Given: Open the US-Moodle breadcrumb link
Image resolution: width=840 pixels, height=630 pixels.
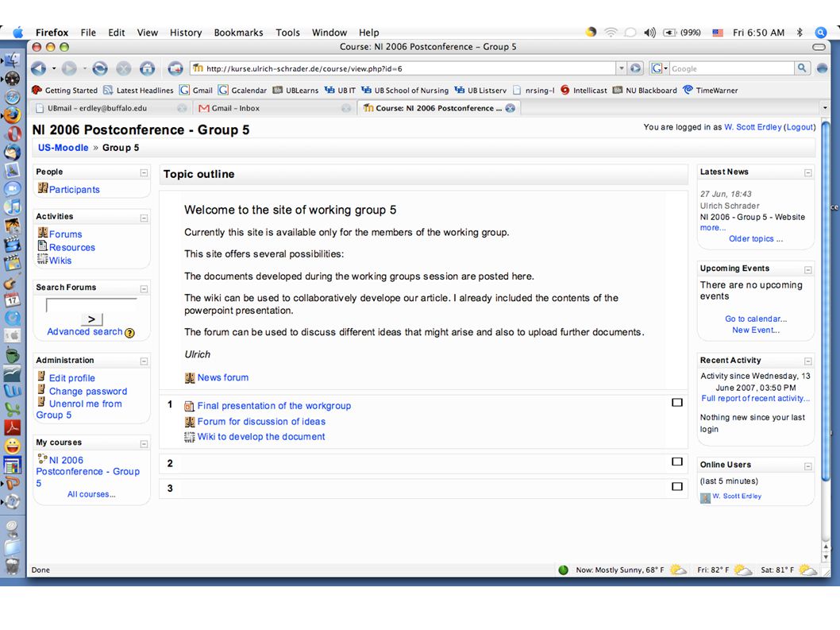Looking at the screenshot, I should click(x=64, y=148).
